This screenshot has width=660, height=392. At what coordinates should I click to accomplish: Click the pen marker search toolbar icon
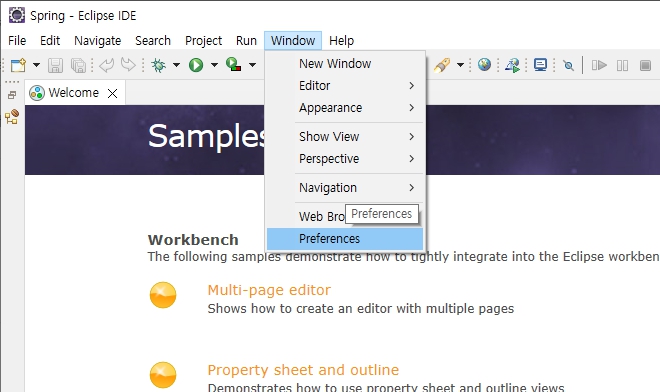pos(442,65)
